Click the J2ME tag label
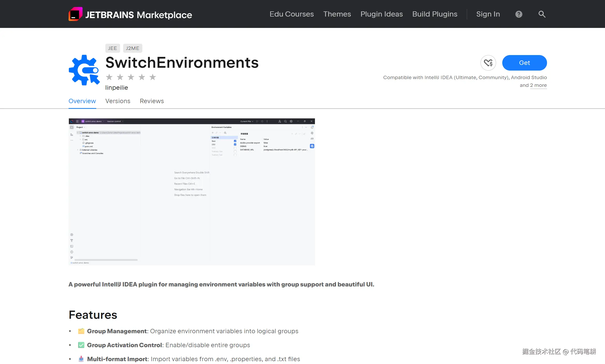This screenshot has width=605, height=364. 132,48
